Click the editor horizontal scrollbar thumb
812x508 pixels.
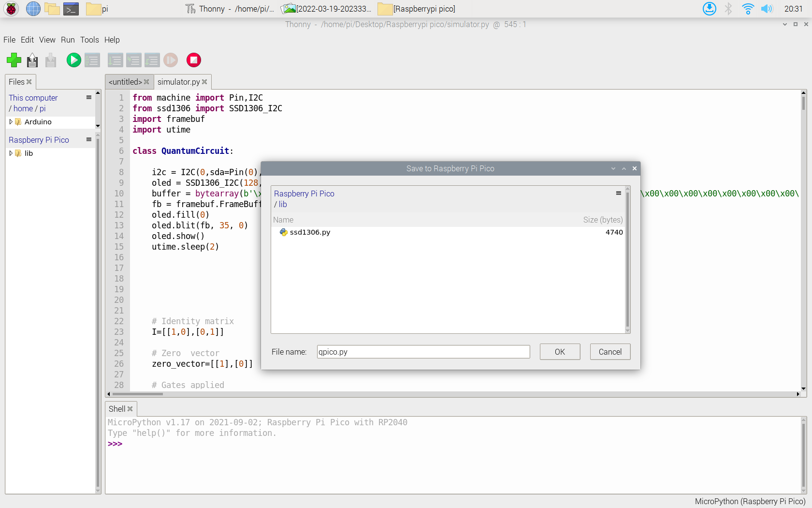click(x=137, y=394)
